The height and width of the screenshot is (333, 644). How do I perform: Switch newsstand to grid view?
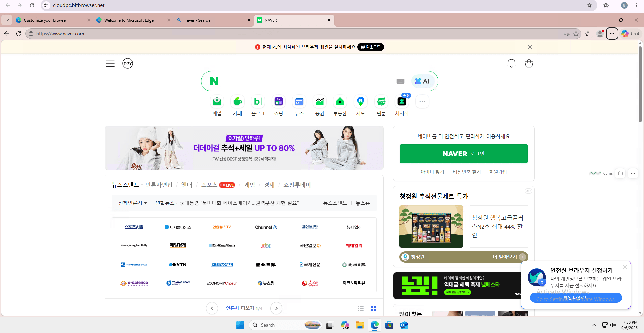coord(373,308)
